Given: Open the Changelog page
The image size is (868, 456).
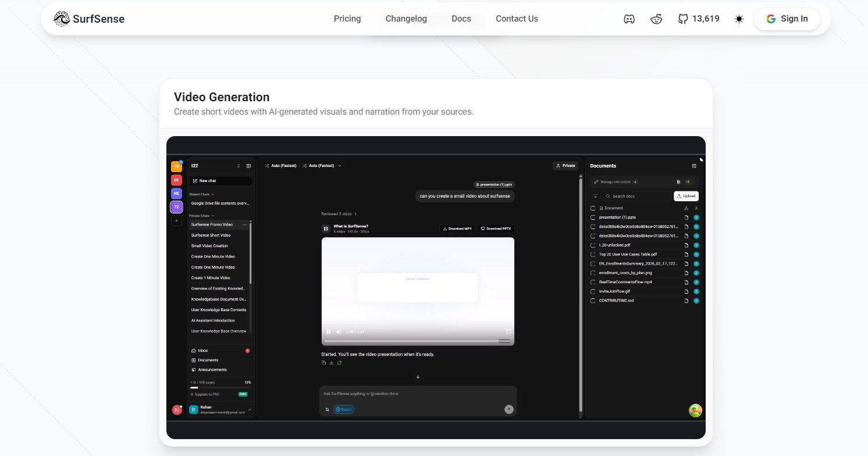Looking at the screenshot, I should tap(406, 19).
